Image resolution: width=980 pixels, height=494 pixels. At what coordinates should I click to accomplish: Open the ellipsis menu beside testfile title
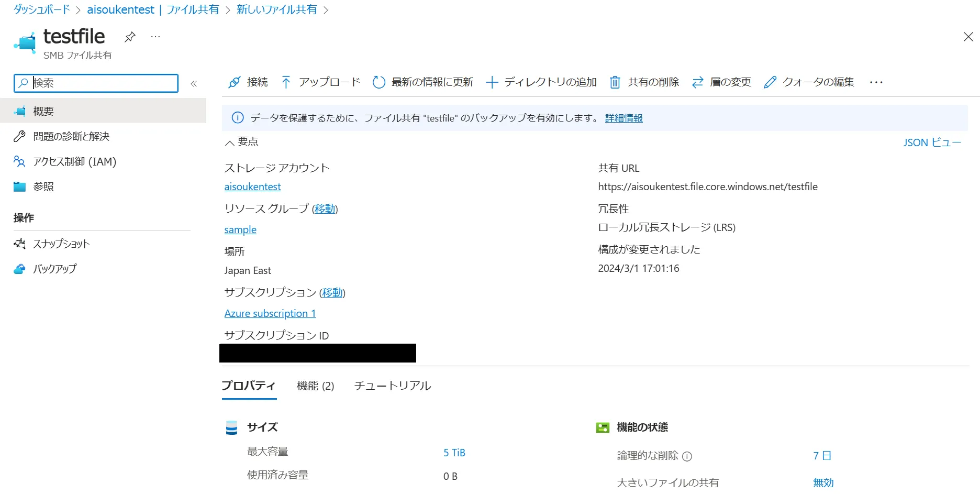click(x=155, y=37)
